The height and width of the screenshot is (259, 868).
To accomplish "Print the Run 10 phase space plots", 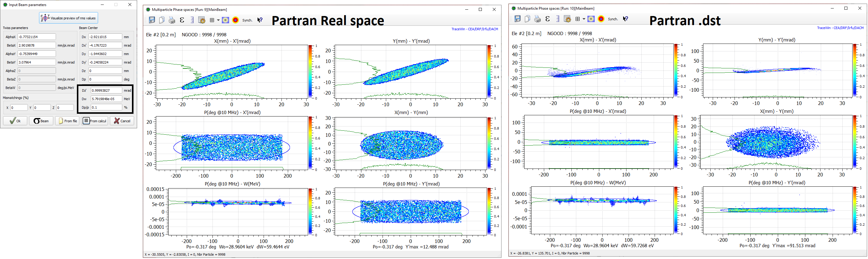I will pyautogui.click(x=538, y=19).
